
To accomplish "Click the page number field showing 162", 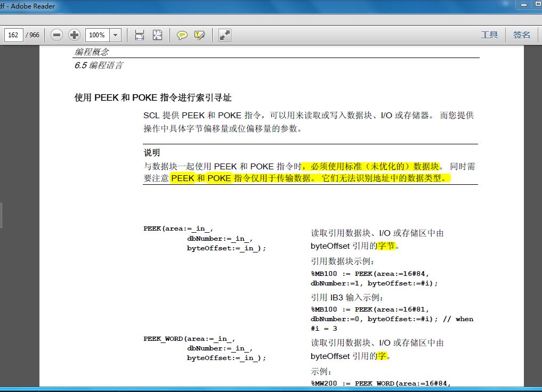I will coord(13,35).
